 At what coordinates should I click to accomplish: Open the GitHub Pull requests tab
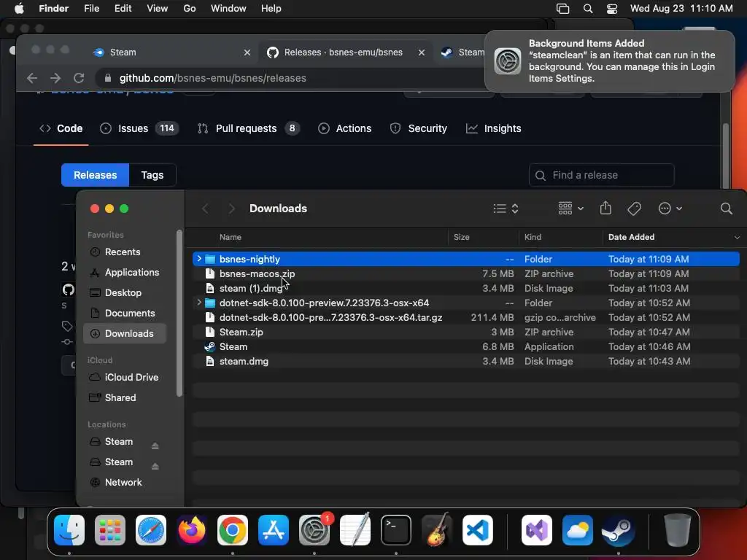tap(248, 128)
